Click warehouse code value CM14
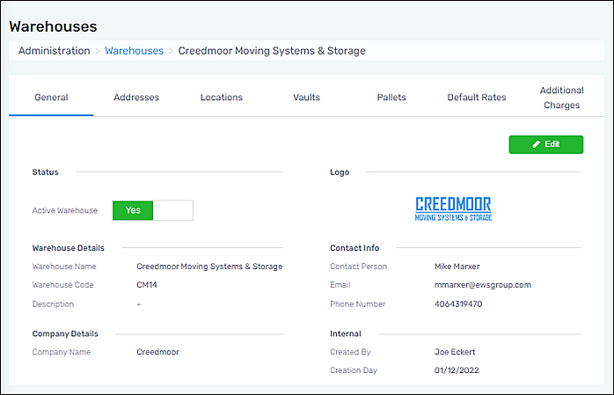This screenshot has height=395, width=614. point(147,285)
